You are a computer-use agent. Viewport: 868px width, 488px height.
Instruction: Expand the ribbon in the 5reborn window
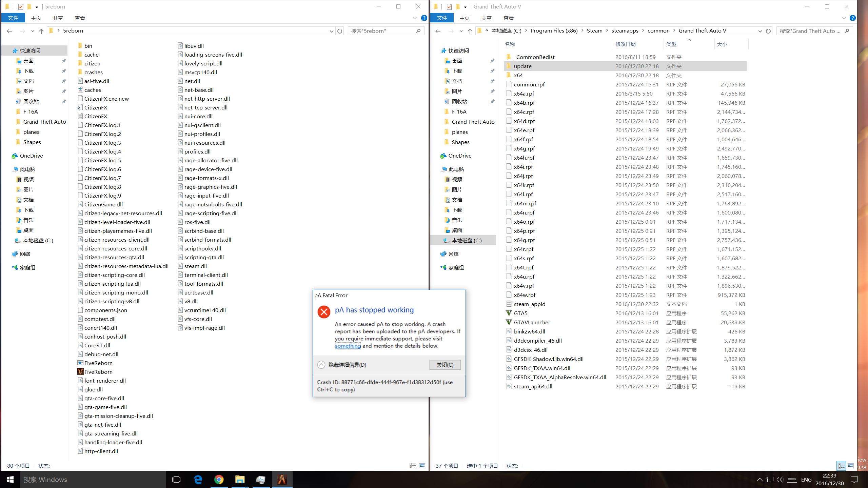[x=415, y=18]
